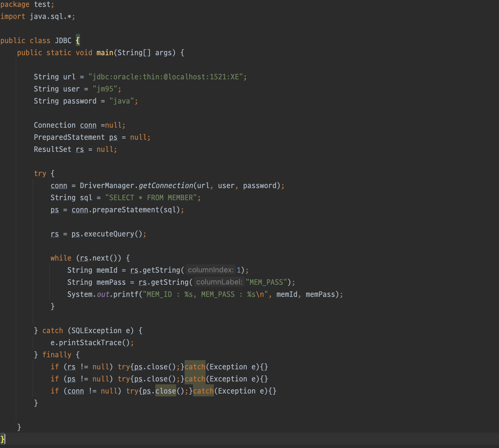This screenshot has height=448, width=499.
Task: Click the main method name
Action: pyautogui.click(x=105, y=53)
